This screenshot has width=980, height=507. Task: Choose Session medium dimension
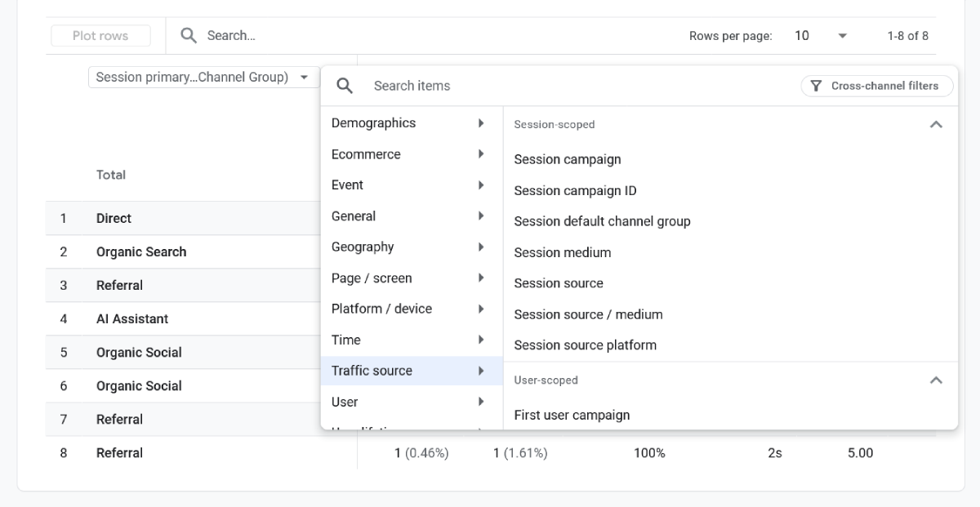click(x=562, y=252)
